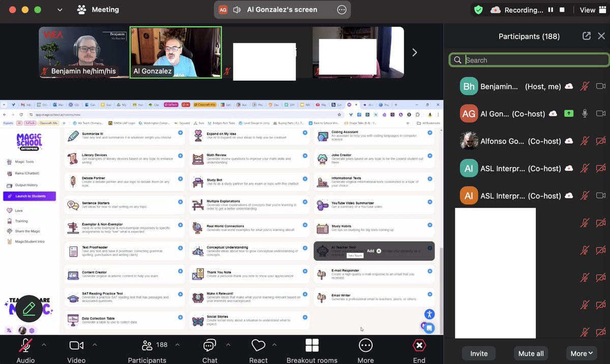This screenshot has width=610, height=364.
Task: Add the Sentence Starters tool
Action: point(180,202)
